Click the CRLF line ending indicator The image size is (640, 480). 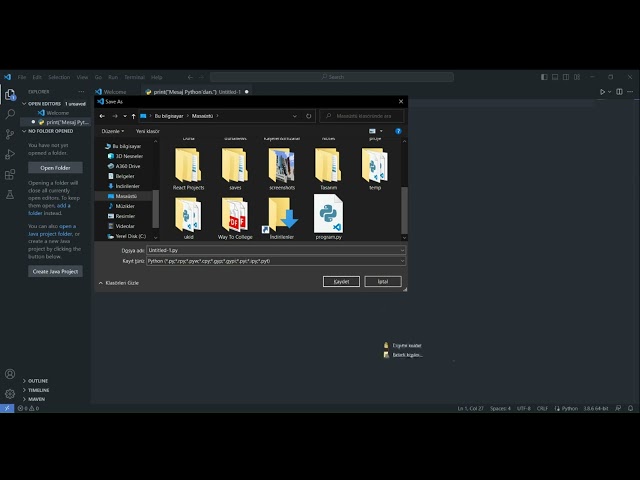pyautogui.click(x=542, y=408)
